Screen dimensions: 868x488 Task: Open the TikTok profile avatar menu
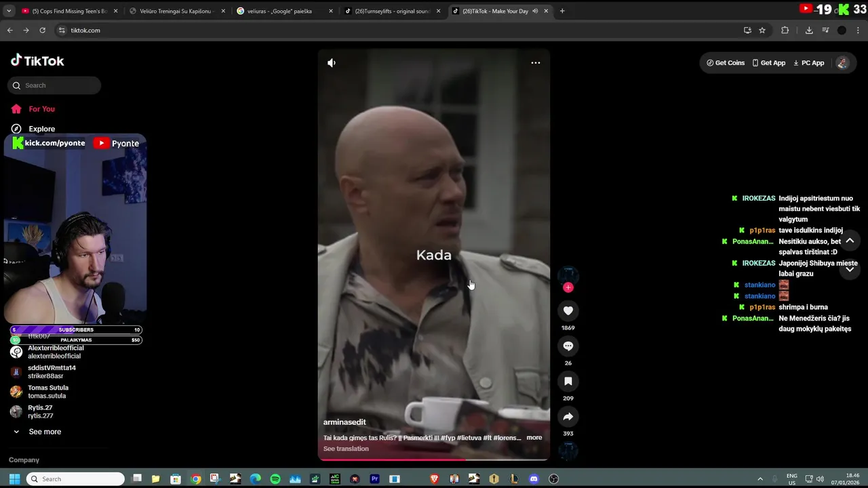pos(842,63)
